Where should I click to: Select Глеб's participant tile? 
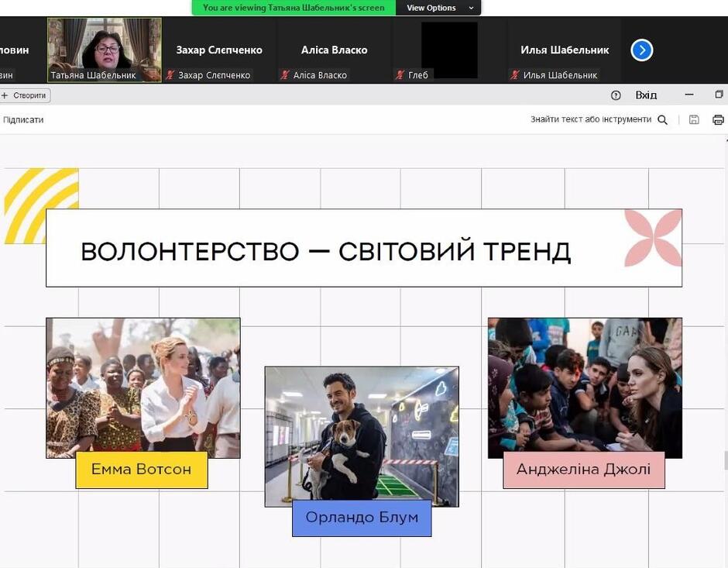[449, 50]
